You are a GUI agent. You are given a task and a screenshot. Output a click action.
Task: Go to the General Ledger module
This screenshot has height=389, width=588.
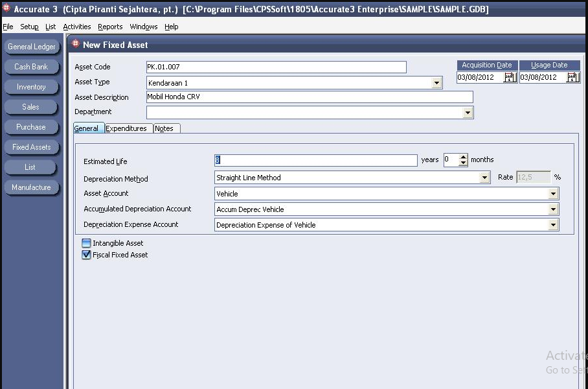[x=32, y=47]
